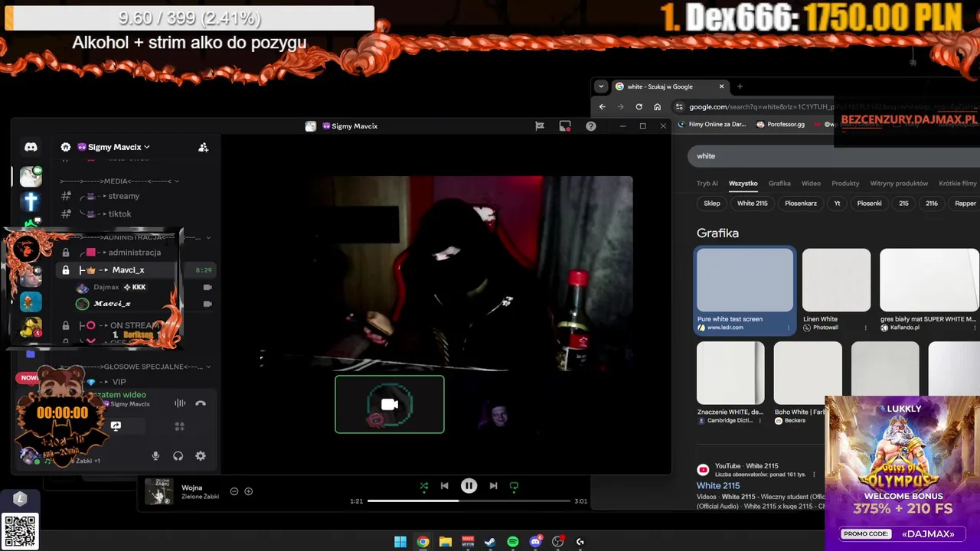Screen dimensions: 980x551
Task: Switch to the Produkty search tab
Action: (x=845, y=184)
